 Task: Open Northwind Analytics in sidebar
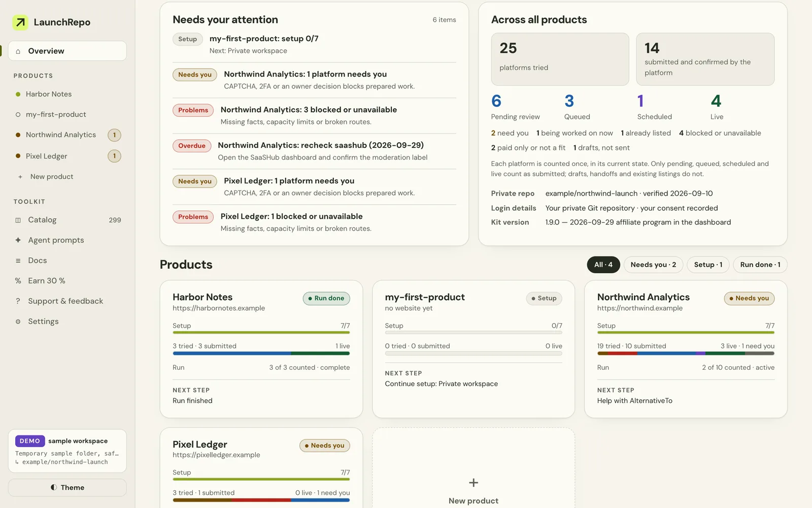67,135
